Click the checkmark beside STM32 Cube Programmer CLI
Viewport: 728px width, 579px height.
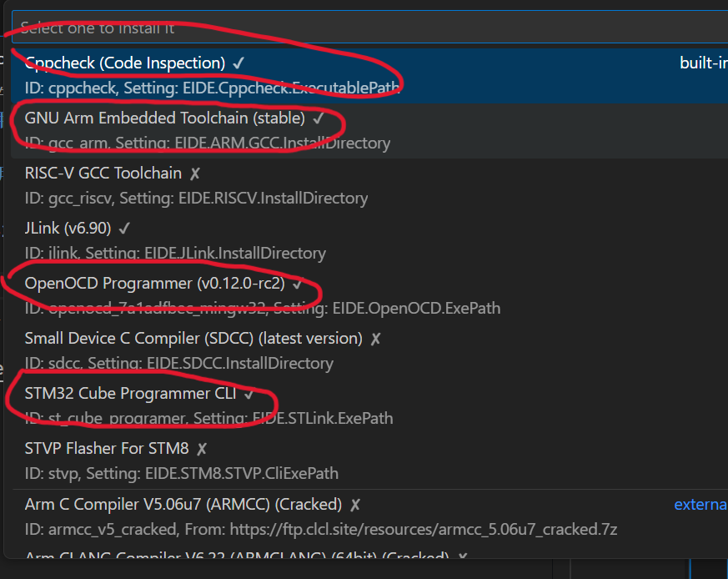[x=249, y=393]
